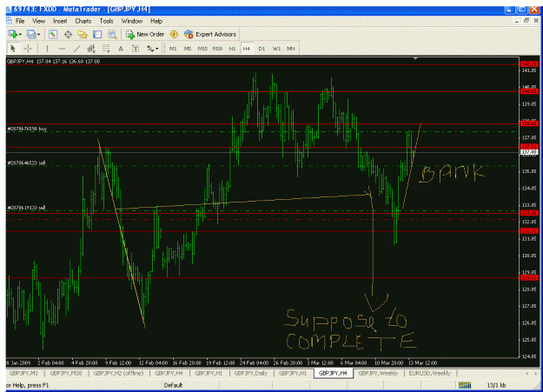The image size is (543, 392).
Task: Toggle the Terminal window icon
Action: (x=97, y=34)
